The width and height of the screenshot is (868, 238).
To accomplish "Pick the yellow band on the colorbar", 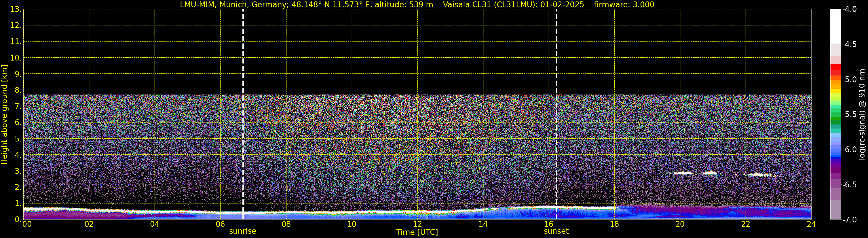I will (x=835, y=91).
